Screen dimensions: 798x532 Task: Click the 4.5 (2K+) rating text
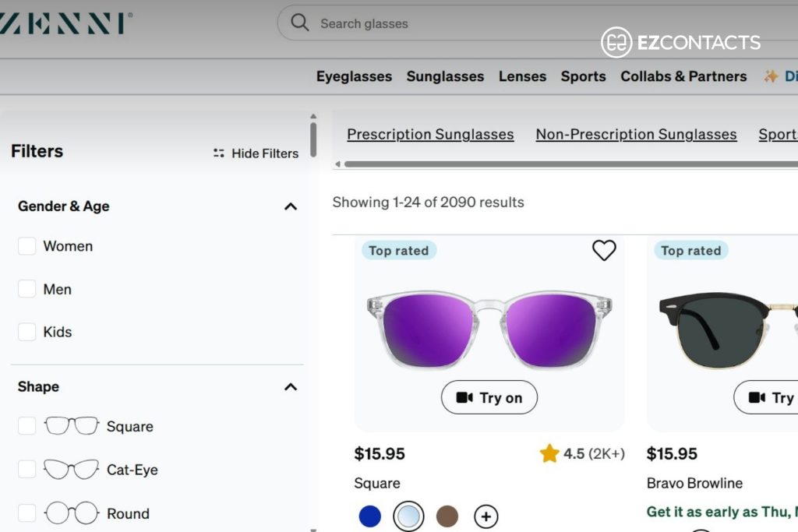(x=594, y=453)
